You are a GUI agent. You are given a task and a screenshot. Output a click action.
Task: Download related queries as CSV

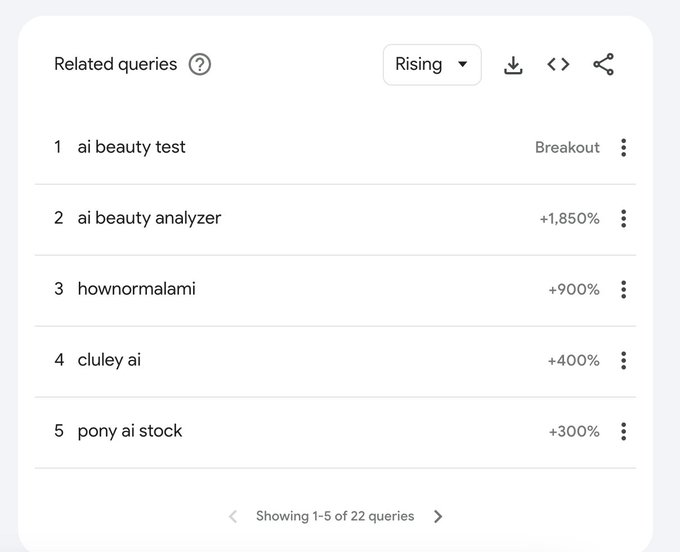pyautogui.click(x=513, y=65)
